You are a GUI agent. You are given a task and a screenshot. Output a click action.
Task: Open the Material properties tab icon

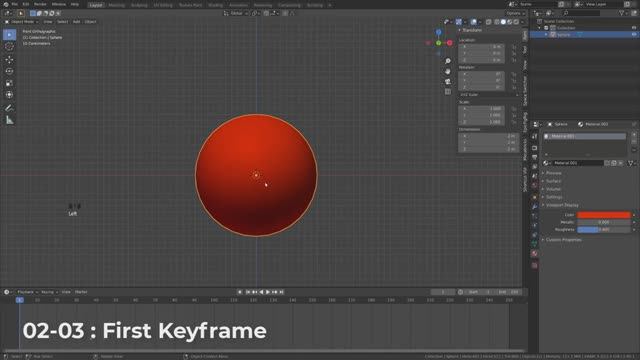(534, 253)
